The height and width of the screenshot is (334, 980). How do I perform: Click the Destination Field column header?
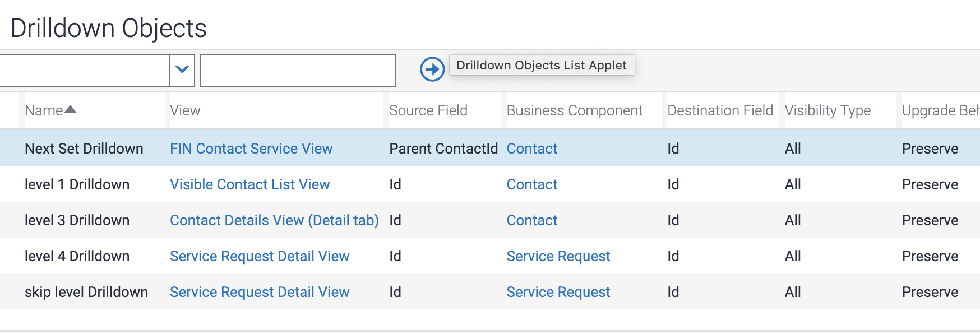click(x=720, y=110)
